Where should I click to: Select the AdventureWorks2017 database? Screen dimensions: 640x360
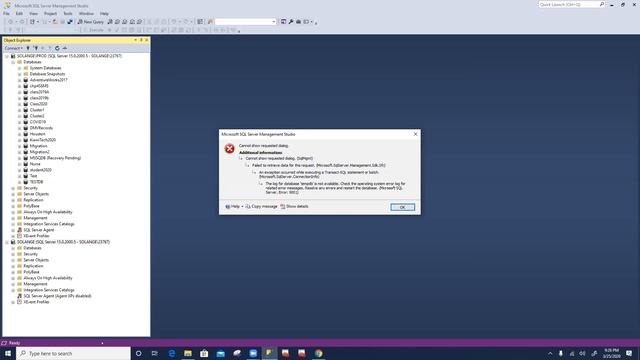point(48,80)
